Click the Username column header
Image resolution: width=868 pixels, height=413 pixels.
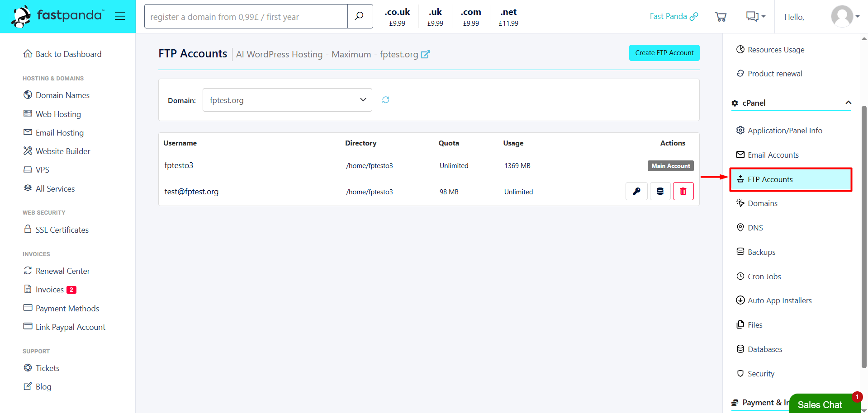pos(180,143)
